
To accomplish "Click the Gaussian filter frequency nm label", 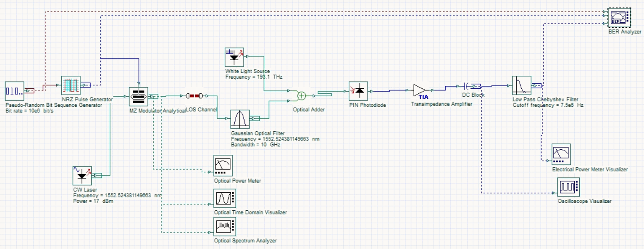I will click(275, 139).
